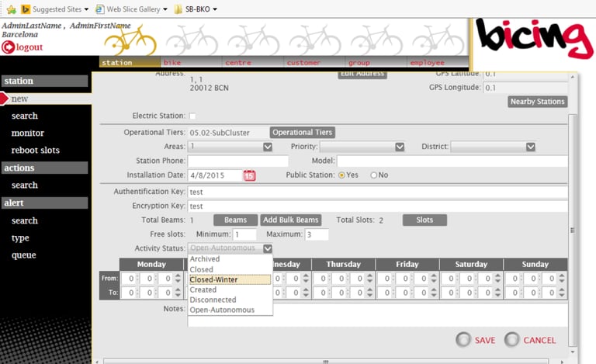The width and height of the screenshot is (596, 364).
Task: Open search under the station section
Action: (25, 116)
